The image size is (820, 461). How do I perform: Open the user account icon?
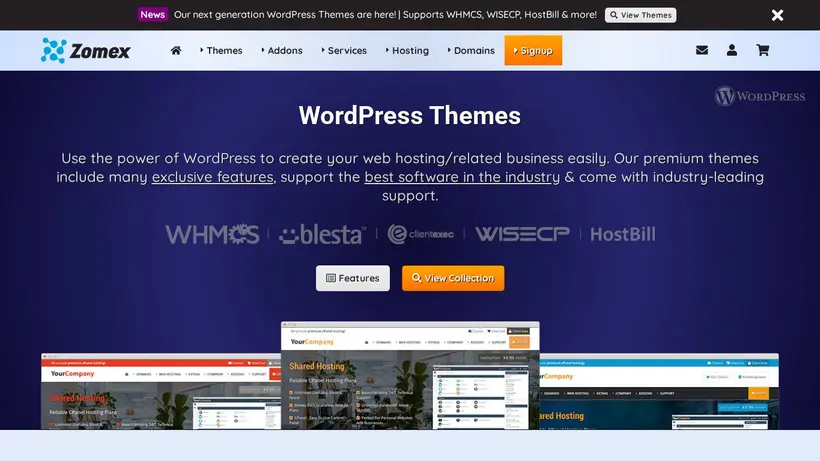(x=732, y=50)
